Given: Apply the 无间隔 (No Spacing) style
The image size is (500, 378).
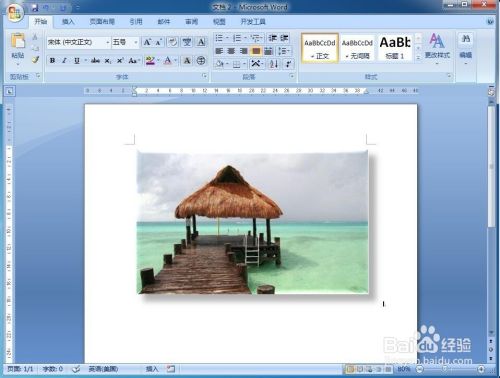Looking at the screenshot, I should 357,48.
